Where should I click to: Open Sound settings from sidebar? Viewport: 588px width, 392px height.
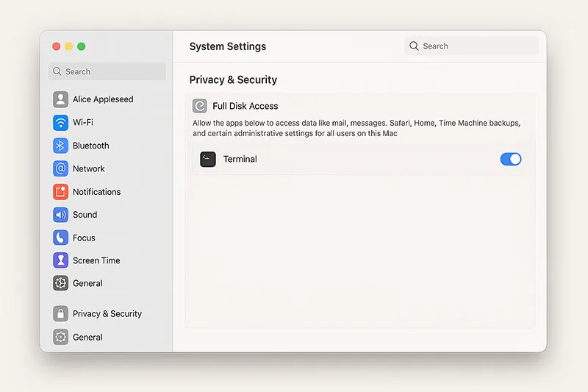[x=84, y=215]
